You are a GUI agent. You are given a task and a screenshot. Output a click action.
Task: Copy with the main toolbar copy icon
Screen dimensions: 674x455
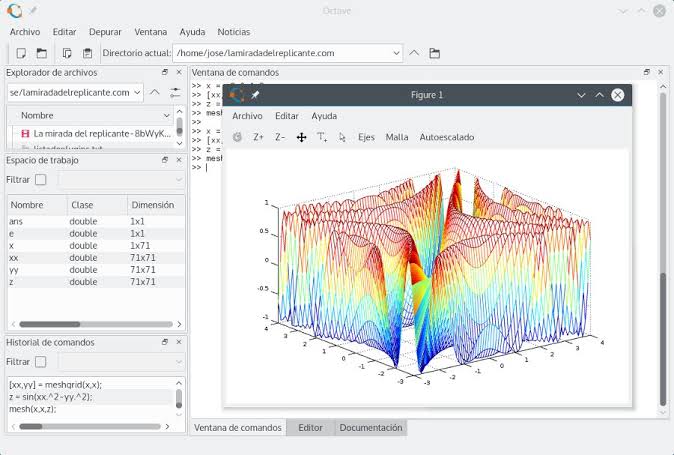tap(67, 53)
